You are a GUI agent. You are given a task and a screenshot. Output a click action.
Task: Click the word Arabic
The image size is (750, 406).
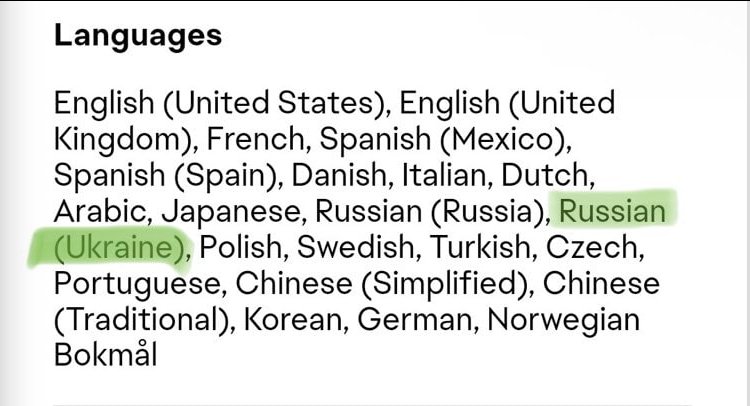tap(99, 211)
